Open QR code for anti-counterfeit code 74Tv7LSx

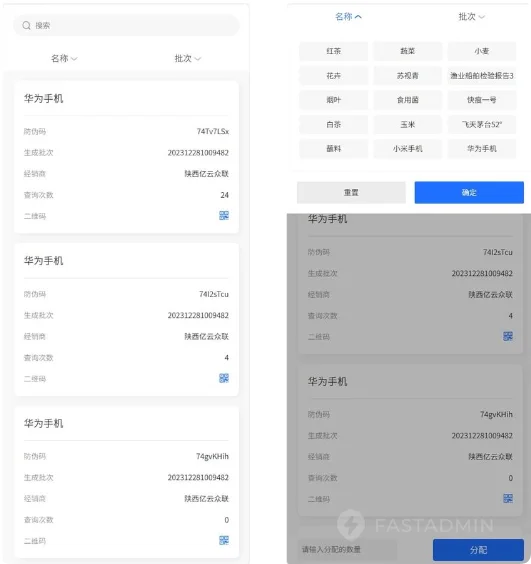pyautogui.click(x=224, y=215)
